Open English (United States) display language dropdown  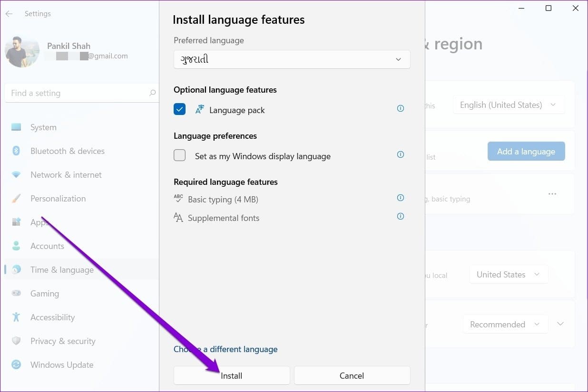[x=509, y=105]
